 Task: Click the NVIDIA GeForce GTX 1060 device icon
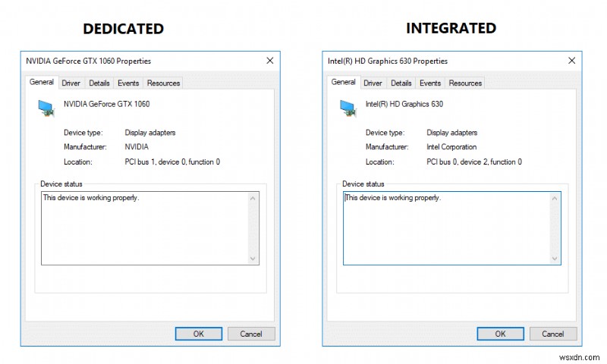pos(46,108)
